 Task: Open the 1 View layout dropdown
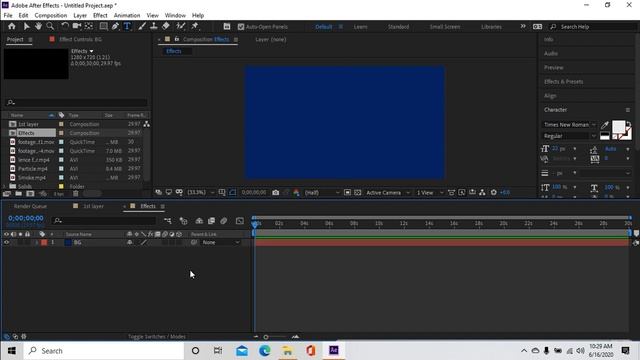pos(430,192)
